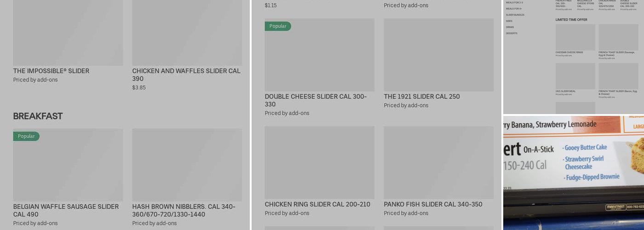This screenshot has width=644, height=230.
Task: Select Chicken and Waffles Slider title
Action: tap(186, 75)
